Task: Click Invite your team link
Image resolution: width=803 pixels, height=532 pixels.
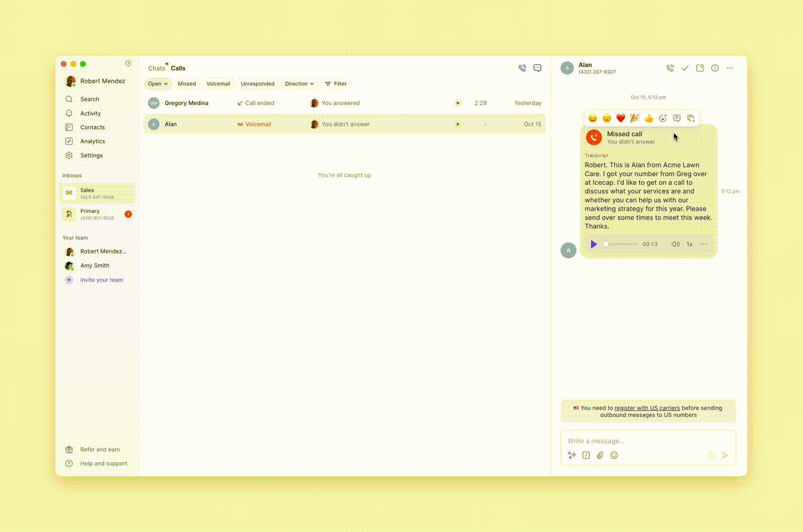Action: 101,280
